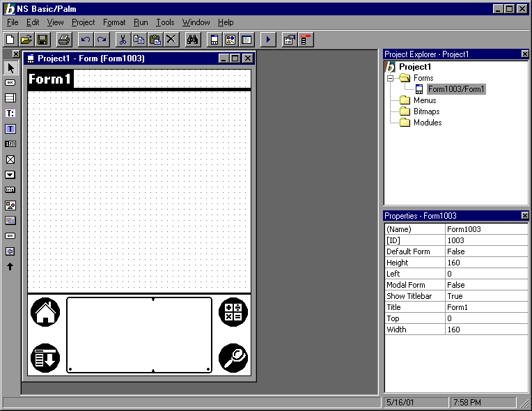Save the project with the floppy icon
Image resolution: width=532 pixels, height=411 pixels.
point(42,40)
